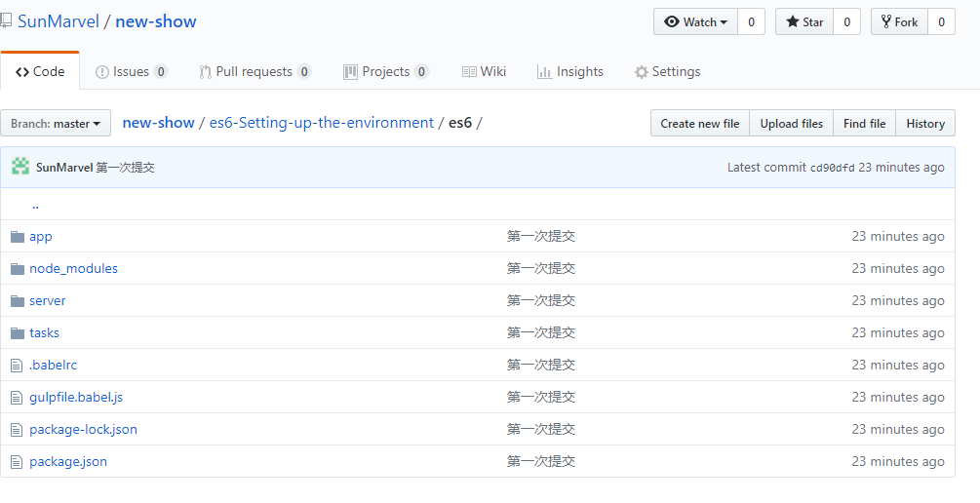Open commit message in the package-lock.json row
The height and width of the screenshot is (503, 980).
point(540,429)
